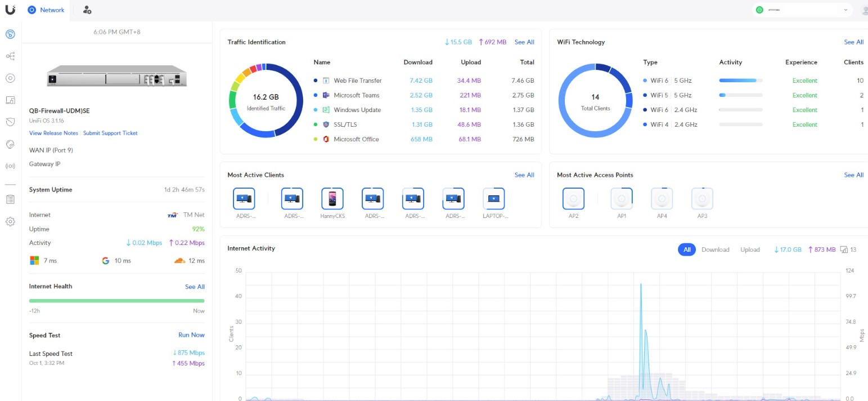Open the Dashboard icon in sidebar
The width and height of the screenshot is (868, 401).
10,34
